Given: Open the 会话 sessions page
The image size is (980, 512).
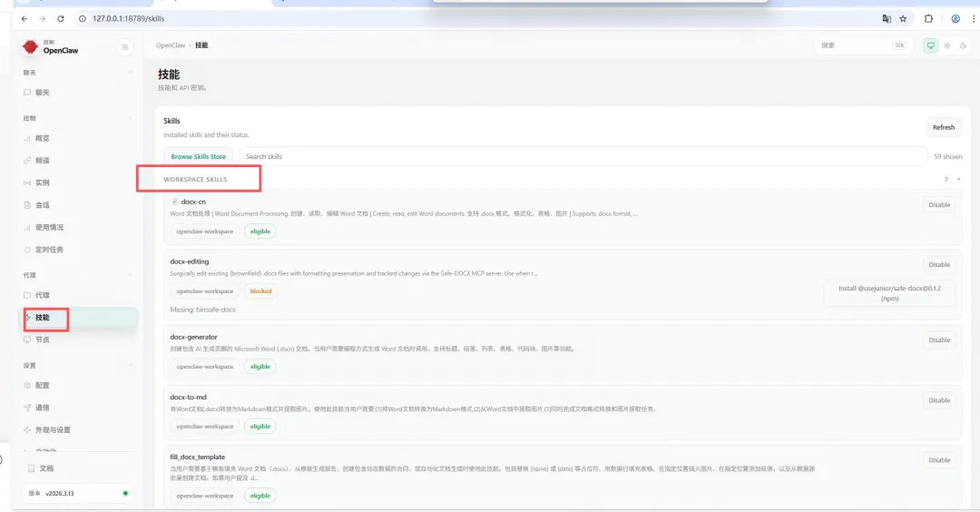Looking at the screenshot, I should [78, 205].
